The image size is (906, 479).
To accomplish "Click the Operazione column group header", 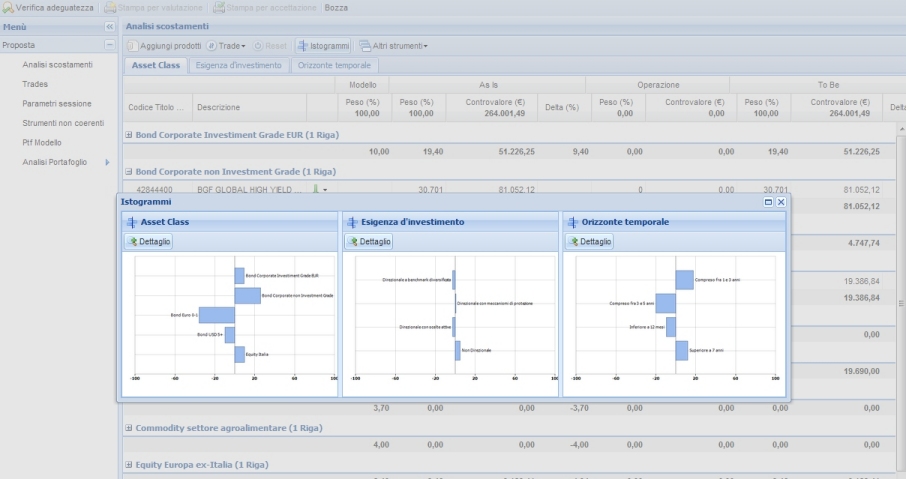I will point(658,85).
